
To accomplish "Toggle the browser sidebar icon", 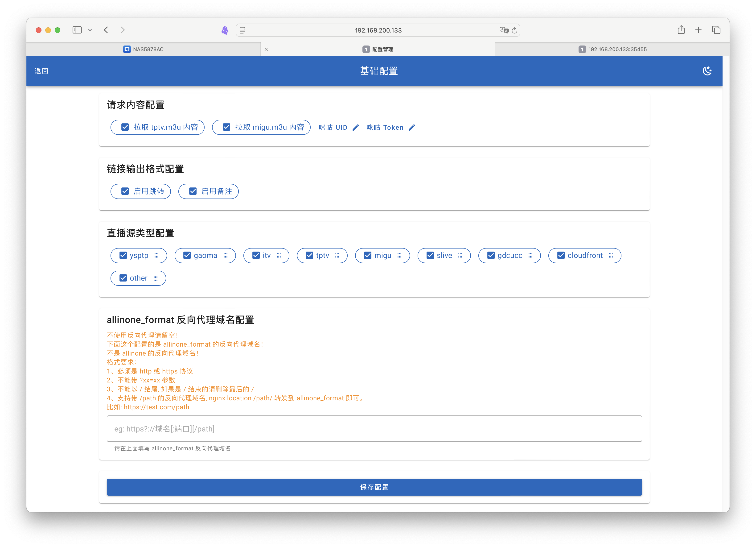I will [77, 30].
